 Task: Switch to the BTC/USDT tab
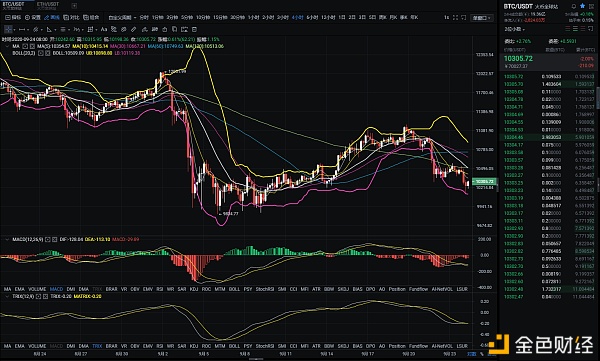coord(13,6)
